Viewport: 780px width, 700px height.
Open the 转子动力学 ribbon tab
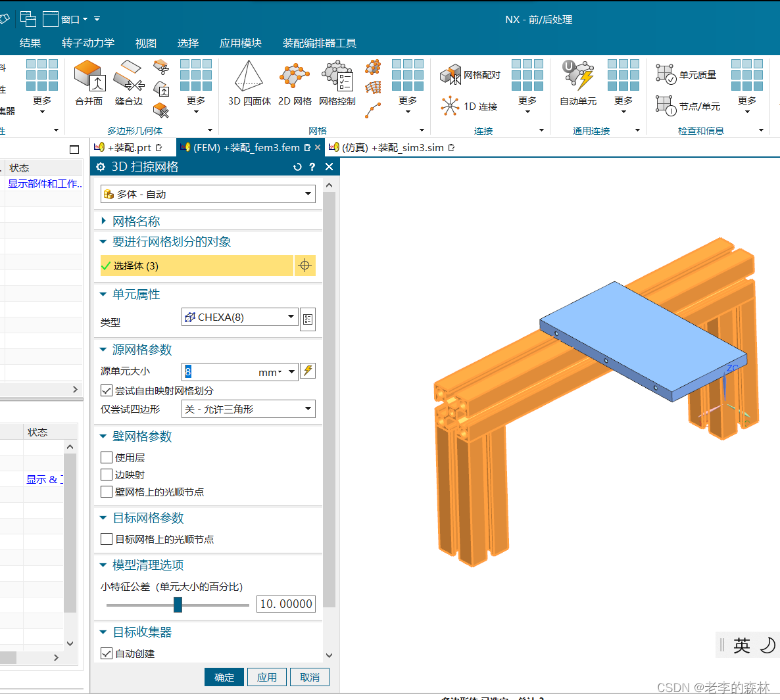[x=88, y=43]
